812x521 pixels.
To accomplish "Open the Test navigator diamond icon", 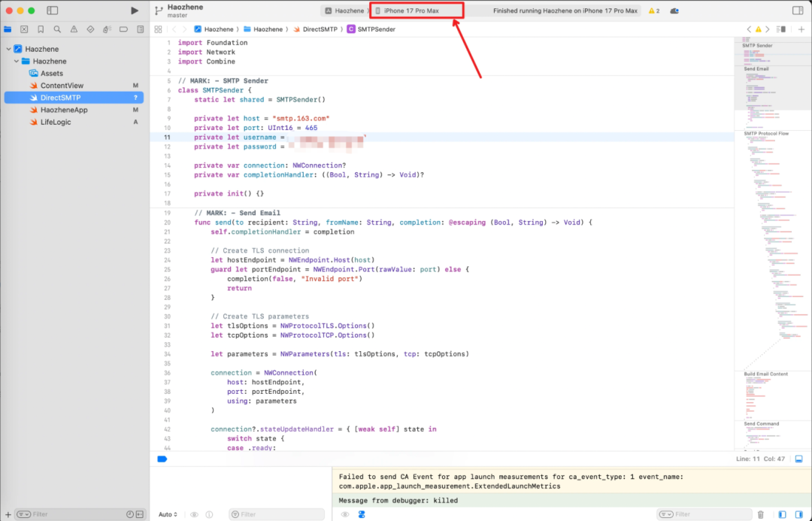I will tap(91, 29).
